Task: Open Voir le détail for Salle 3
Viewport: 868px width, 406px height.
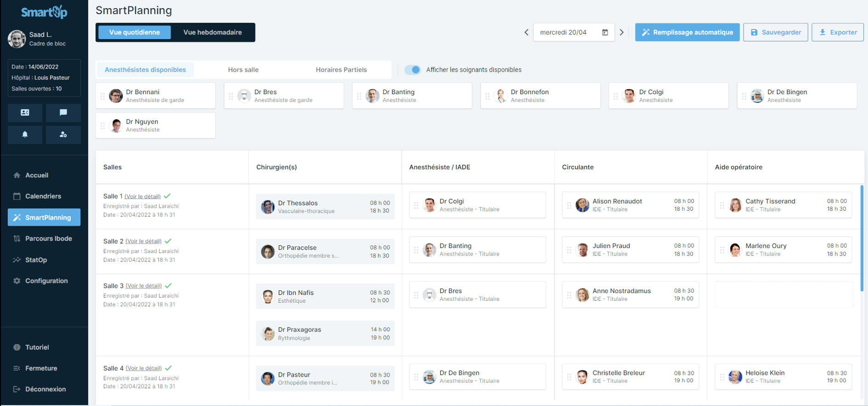Action: point(144,286)
